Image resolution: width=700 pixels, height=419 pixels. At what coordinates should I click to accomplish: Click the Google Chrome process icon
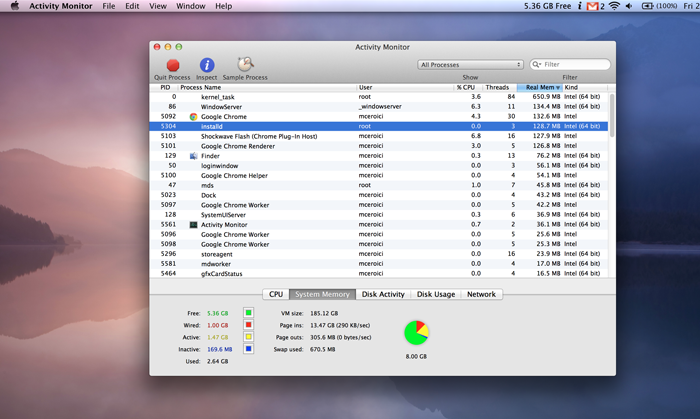point(193,116)
